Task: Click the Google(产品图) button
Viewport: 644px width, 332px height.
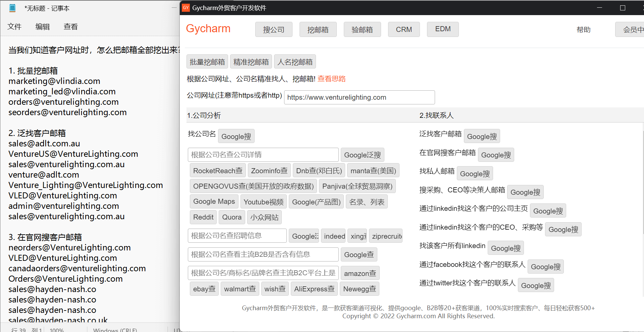Action: tap(316, 202)
